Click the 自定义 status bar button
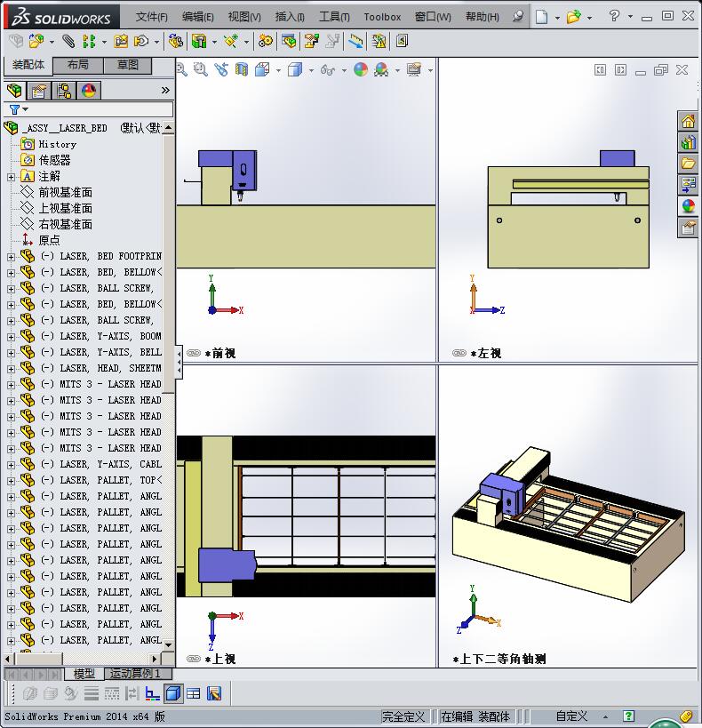The image size is (702, 728). pos(572,716)
